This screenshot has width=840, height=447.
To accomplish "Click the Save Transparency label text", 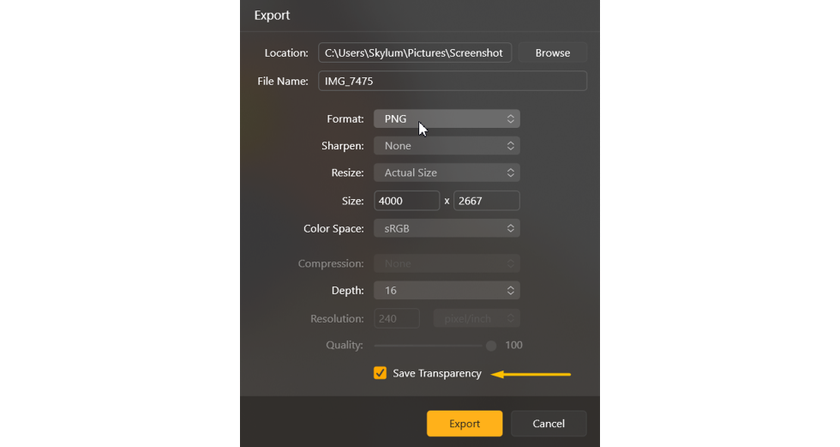I will coord(437,374).
